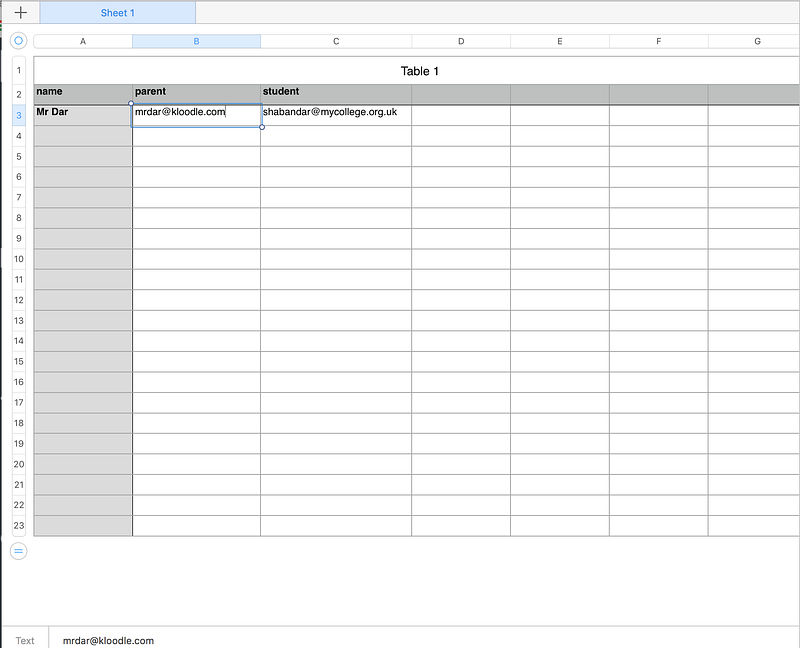
Task: Select row 1 header
Action: (x=19, y=70)
